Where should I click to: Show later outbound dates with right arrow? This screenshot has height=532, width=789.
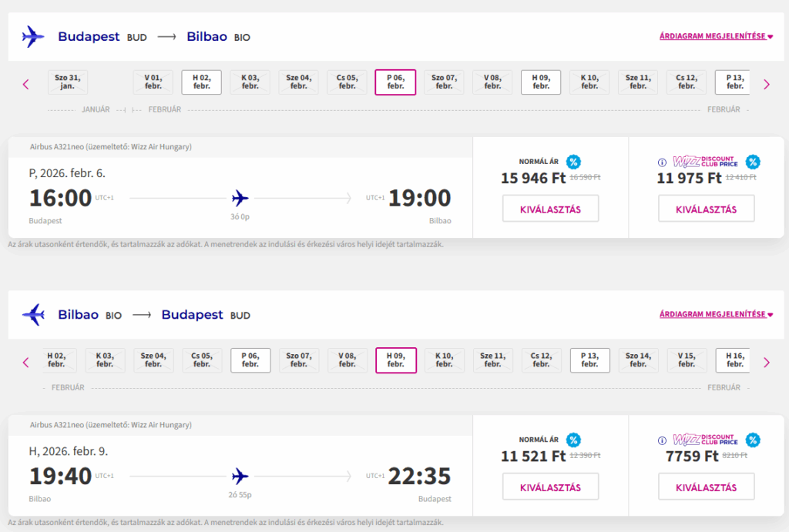pos(766,84)
